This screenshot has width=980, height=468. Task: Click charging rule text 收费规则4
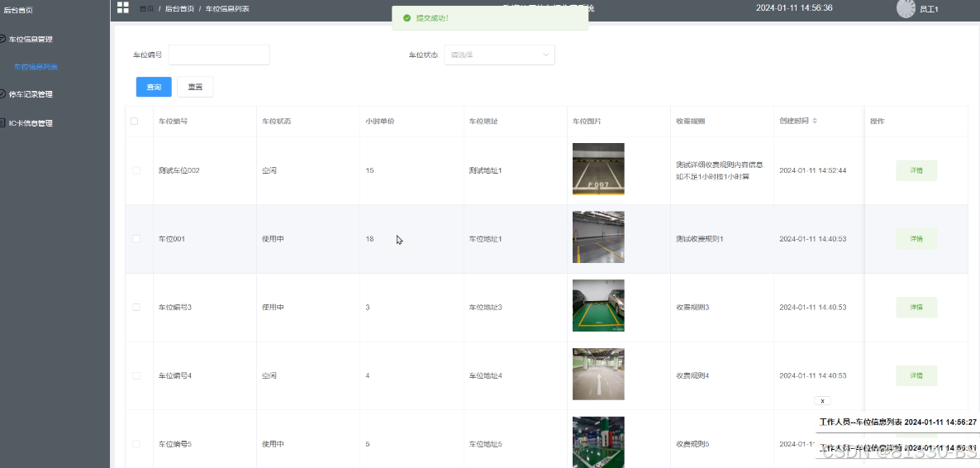692,375
